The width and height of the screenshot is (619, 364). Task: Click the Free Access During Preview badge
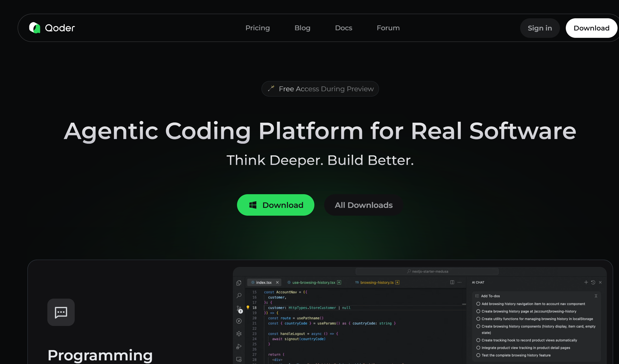320,89
